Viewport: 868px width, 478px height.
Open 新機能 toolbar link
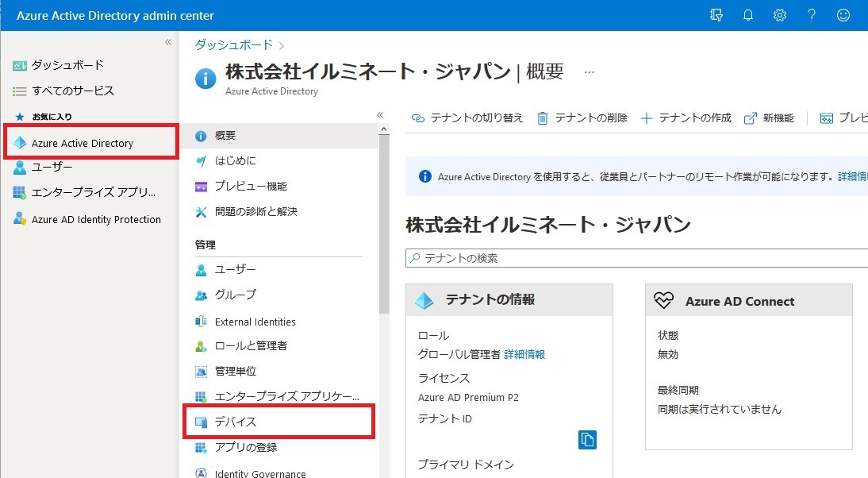769,118
